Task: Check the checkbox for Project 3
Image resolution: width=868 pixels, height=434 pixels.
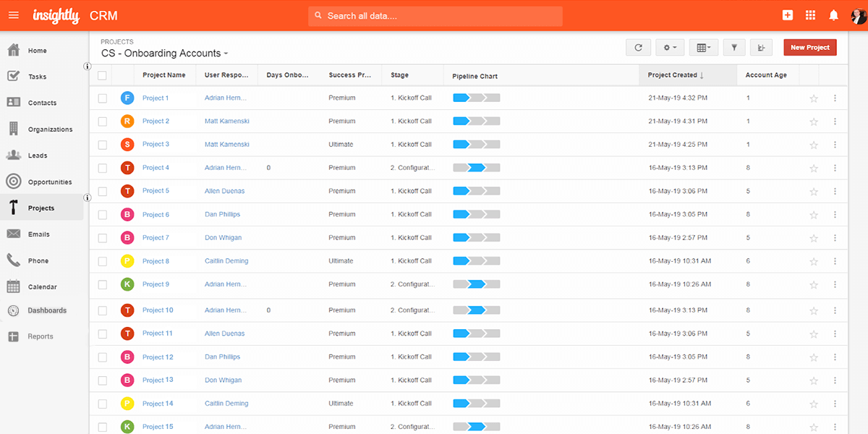Action: 102,144
